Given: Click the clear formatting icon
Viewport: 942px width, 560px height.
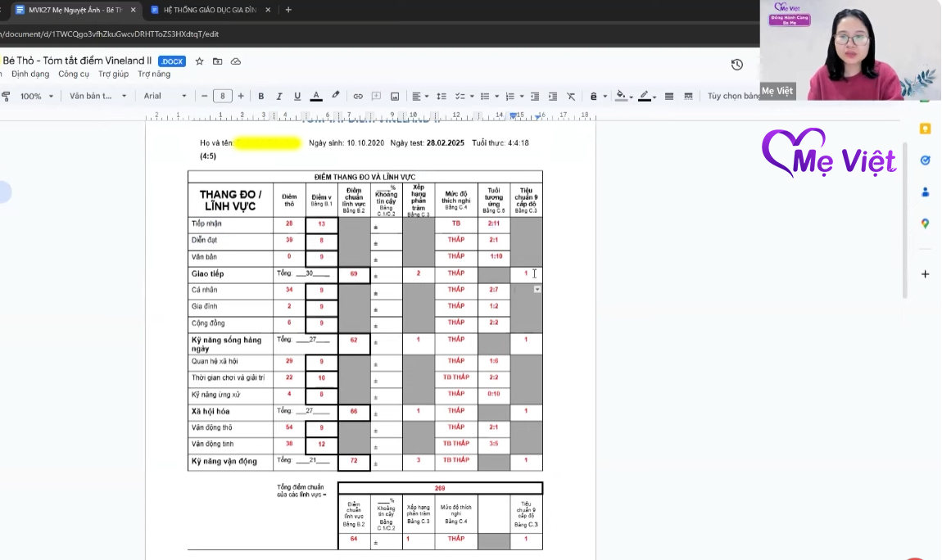Looking at the screenshot, I should (571, 97).
